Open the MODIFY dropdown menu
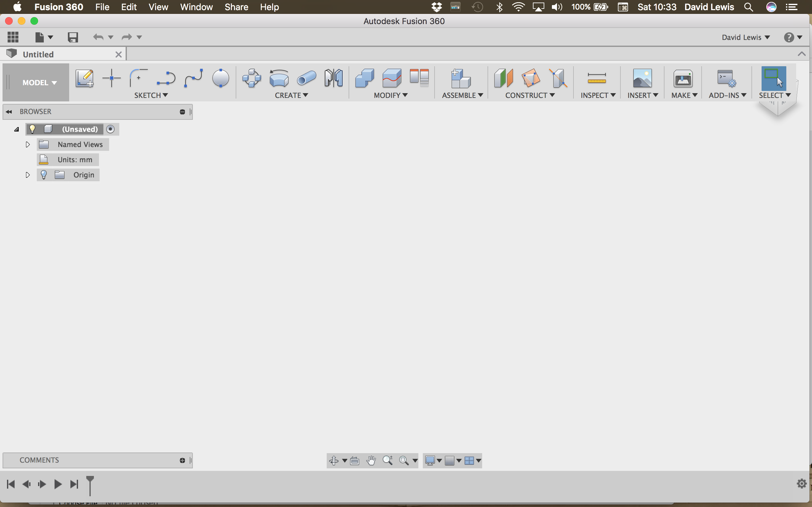The height and width of the screenshot is (507, 812). tap(390, 95)
